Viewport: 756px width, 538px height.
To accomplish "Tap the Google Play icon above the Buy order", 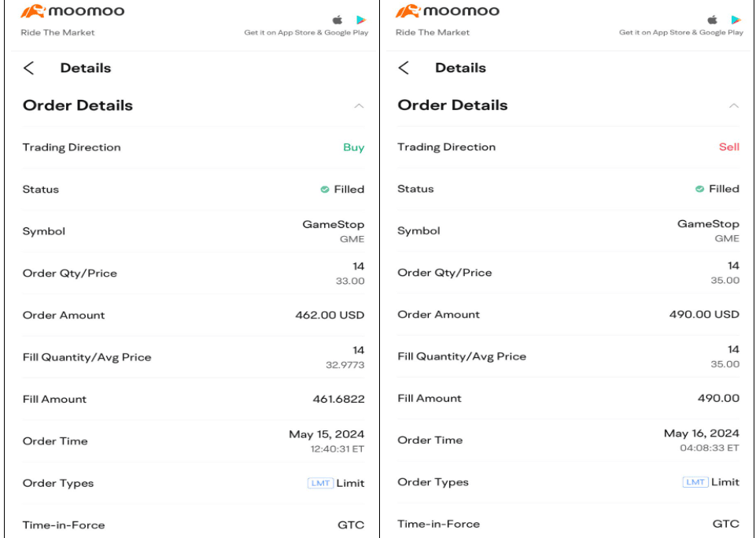I will point(361,20).
